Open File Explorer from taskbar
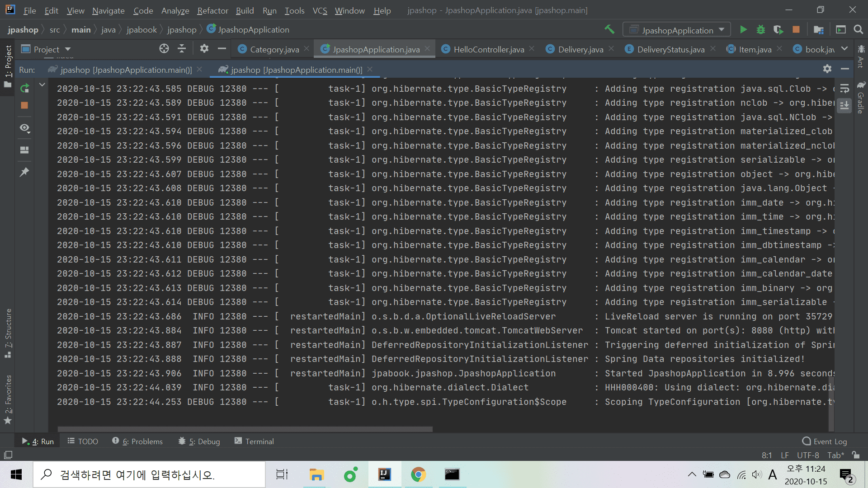Viewport: 868px width, 488px height. (316, 474)
